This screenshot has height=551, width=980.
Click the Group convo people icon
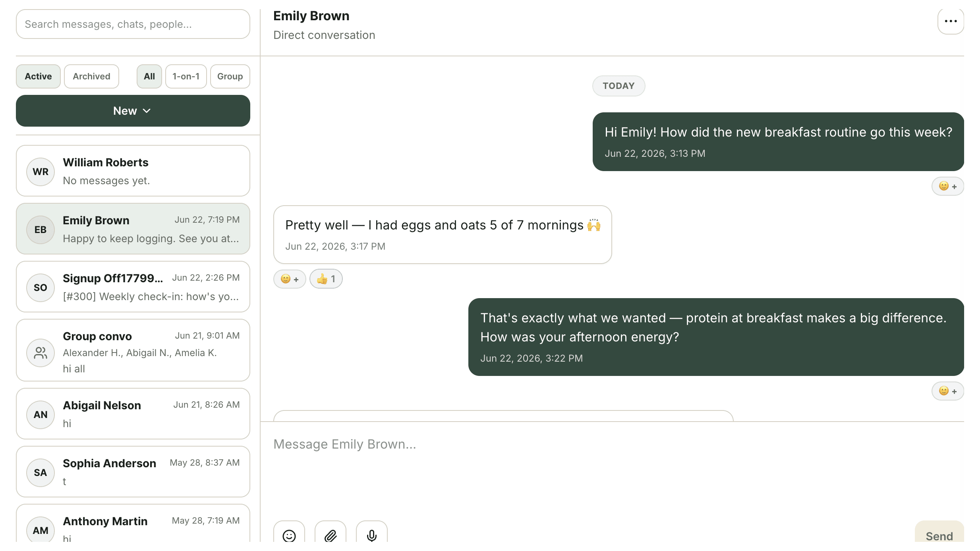tap(41, 353)
